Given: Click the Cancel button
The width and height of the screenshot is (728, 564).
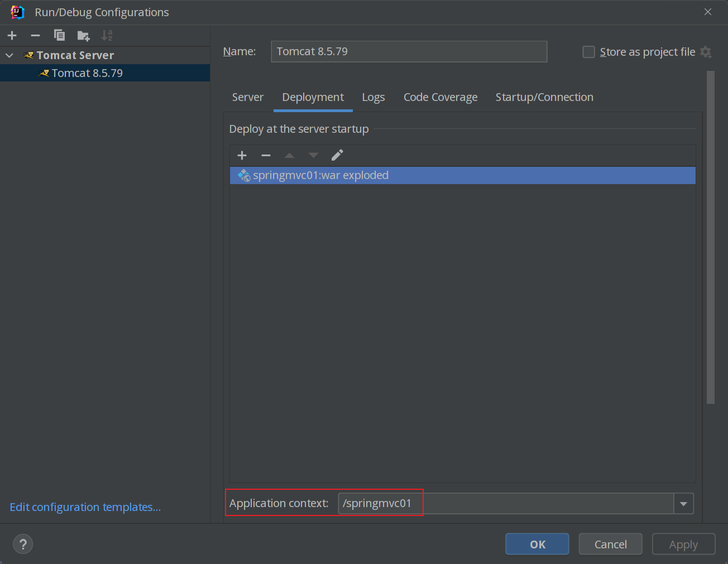Looking at the screenshot, I should [x=611, y=544].
